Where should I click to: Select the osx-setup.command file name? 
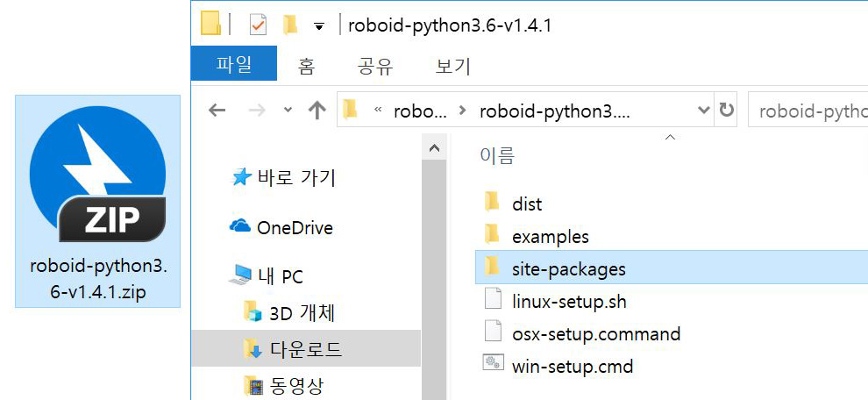point(596,334)
